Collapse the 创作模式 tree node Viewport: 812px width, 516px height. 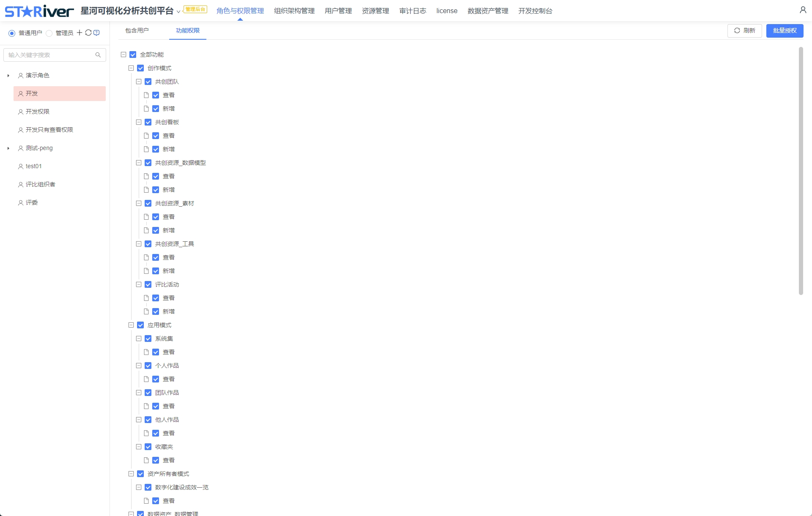click(131, 68)
